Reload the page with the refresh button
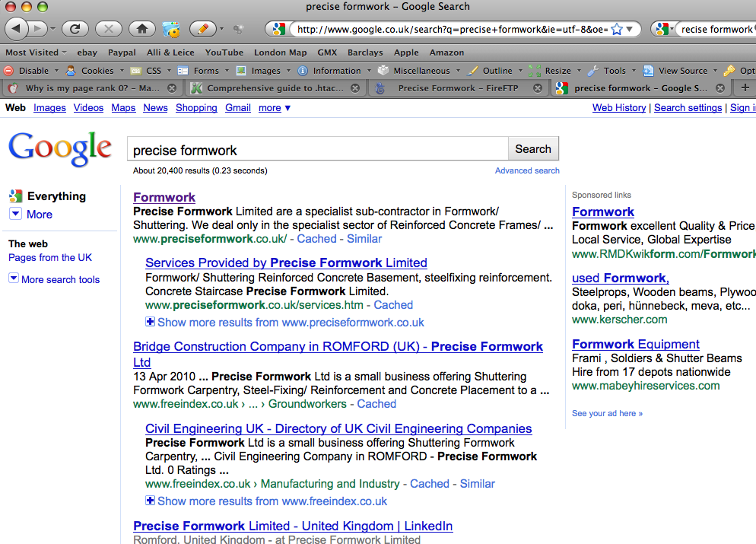The height and width of the screenshot is (544, 756). tap(75, 29)
